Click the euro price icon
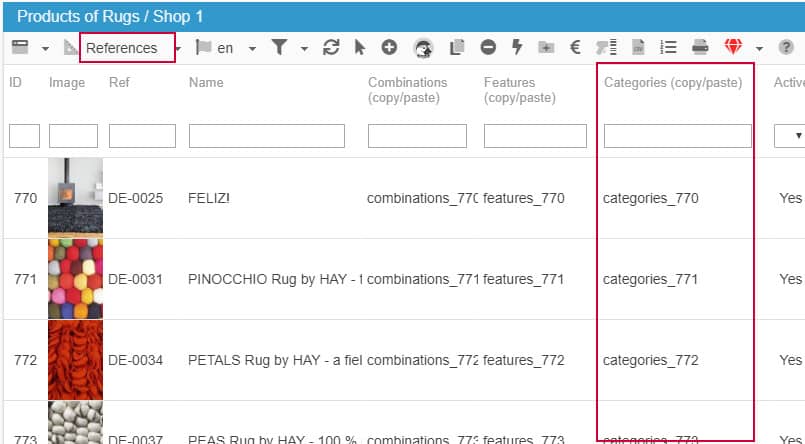This screenshot has height=444, width=805. click(x=576, y=48)
